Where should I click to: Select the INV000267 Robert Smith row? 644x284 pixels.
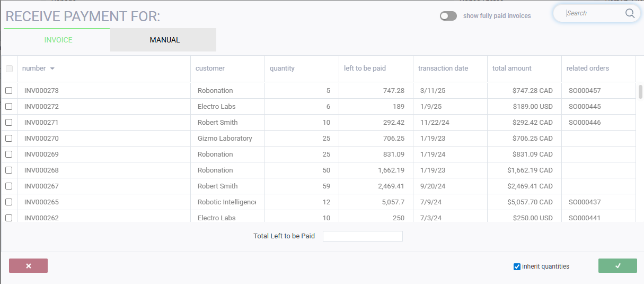217,186
